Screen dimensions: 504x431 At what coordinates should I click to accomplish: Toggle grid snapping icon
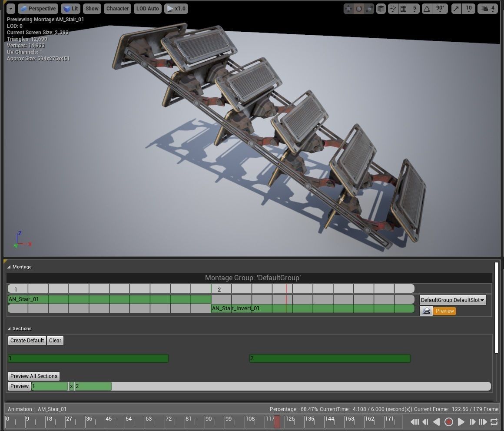click(403, 9)
